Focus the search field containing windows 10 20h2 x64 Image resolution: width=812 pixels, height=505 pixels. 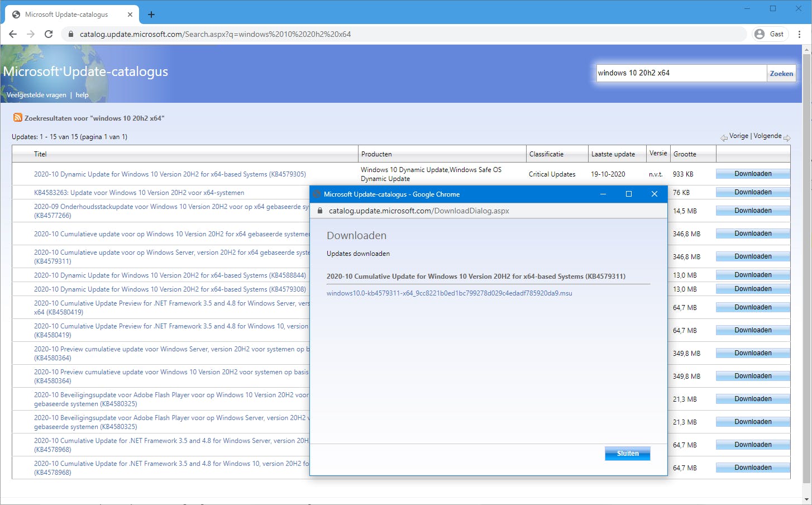(x=681, y=73)
